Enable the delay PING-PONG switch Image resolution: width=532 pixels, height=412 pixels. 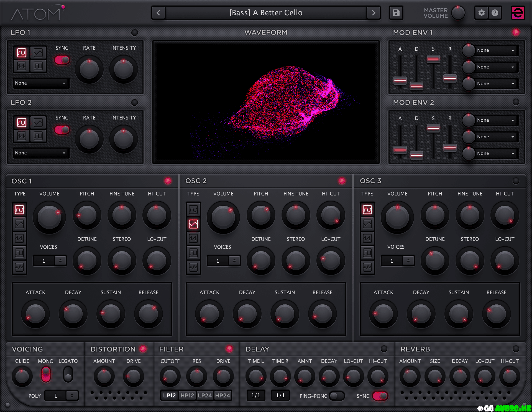[x=336, y=396]
